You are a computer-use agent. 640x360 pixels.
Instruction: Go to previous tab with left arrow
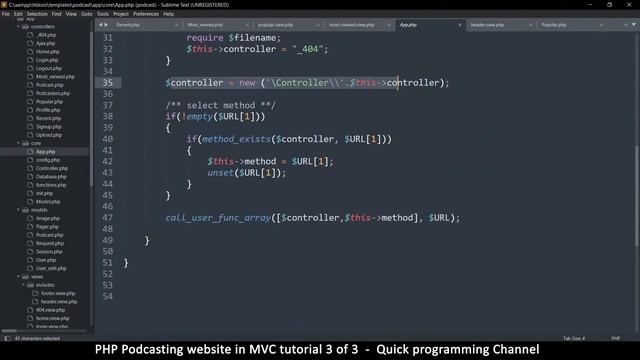pos(101,25)
